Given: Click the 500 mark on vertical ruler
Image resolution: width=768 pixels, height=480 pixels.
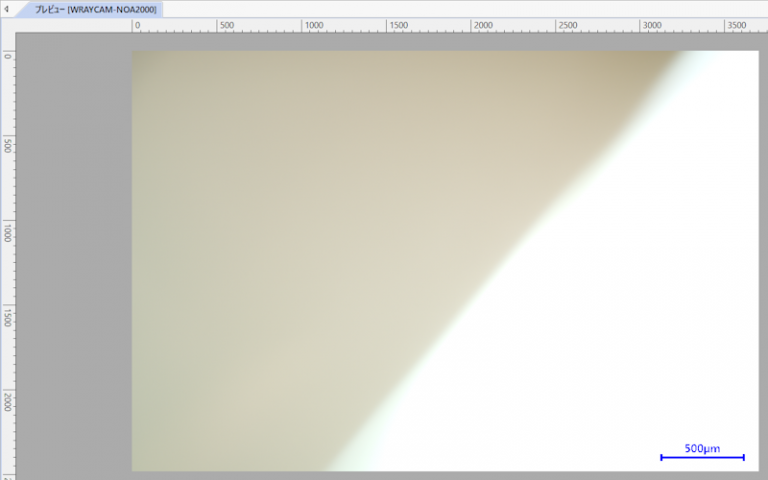Looking at the screenshot, I should click(8, 145).
